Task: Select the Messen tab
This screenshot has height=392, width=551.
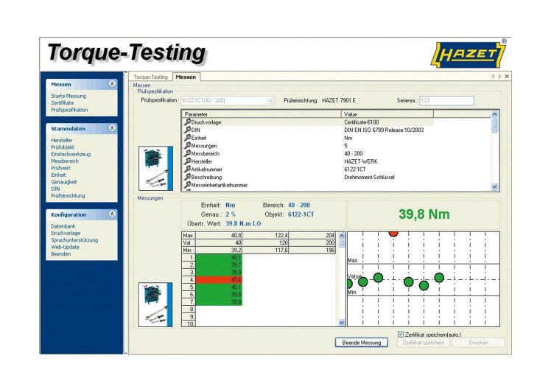Action: (186, 77)
